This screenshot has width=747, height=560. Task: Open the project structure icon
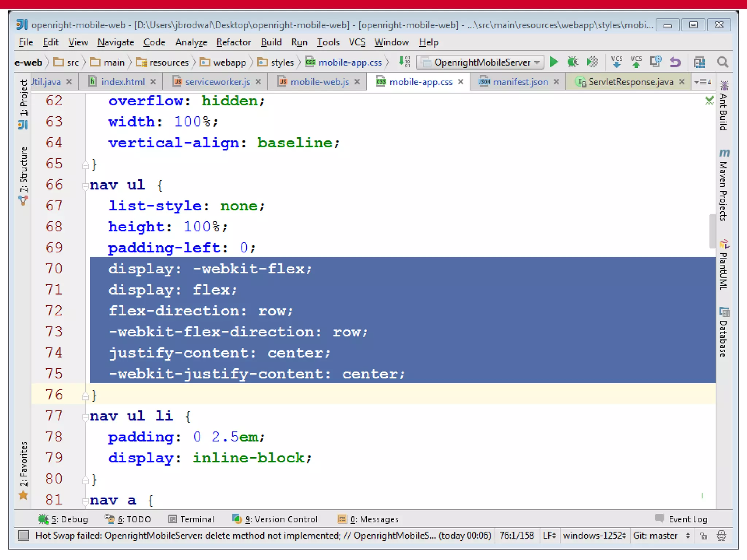(x=699, y=62)
